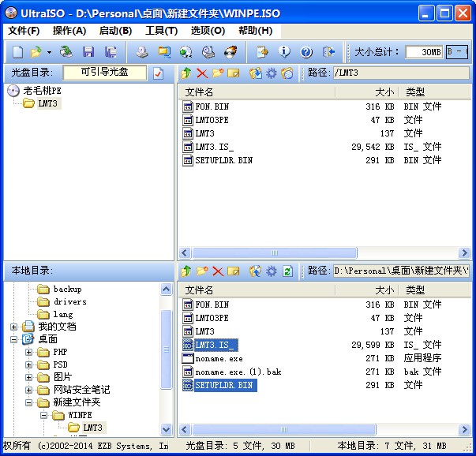Expand the 我的文档 tree node
Screen dimensions: 476x456
[x=13, y=327]
